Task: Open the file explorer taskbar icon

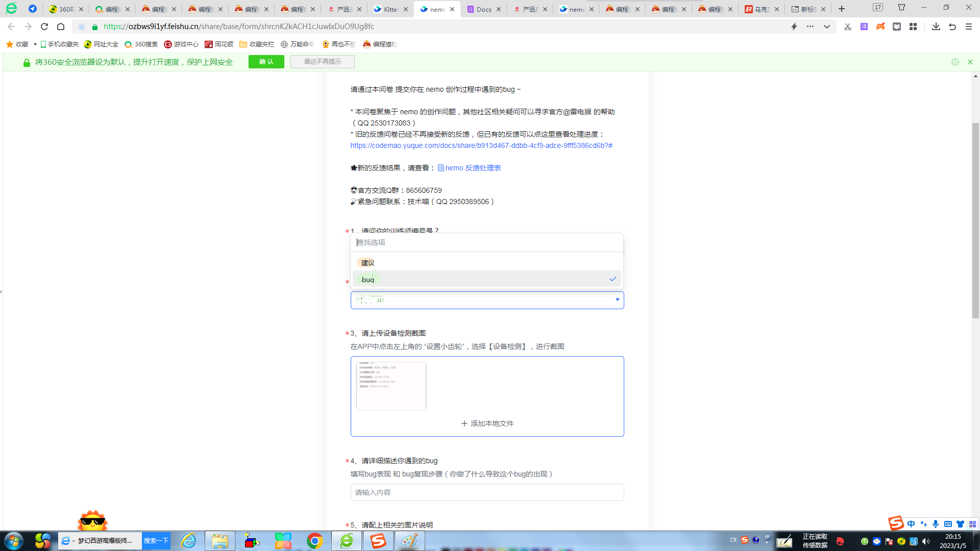Action: click(x=220, y=541)
